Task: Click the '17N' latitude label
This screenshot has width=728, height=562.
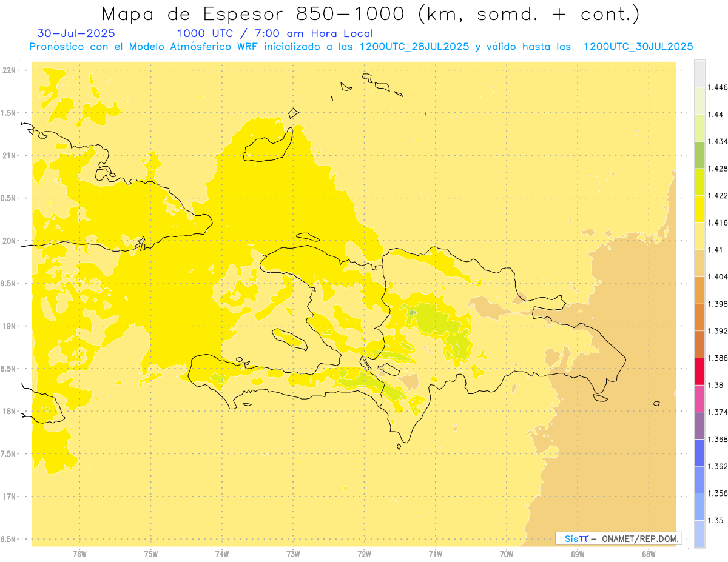Action: pos(10,497)
